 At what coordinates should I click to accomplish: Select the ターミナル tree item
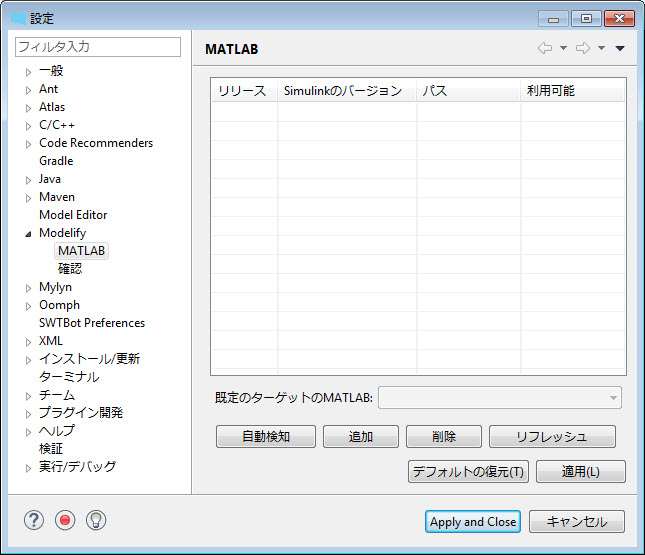point(69,377)
